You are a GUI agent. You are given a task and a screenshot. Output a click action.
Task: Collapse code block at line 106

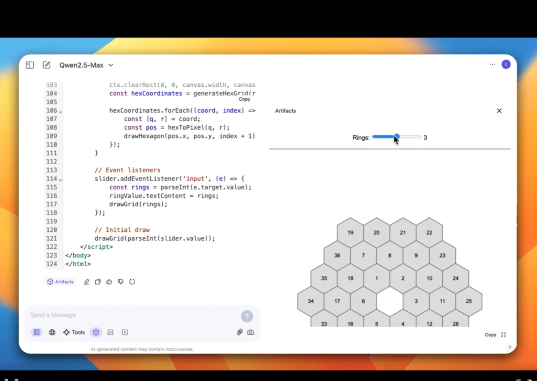(x=61, y=111)
